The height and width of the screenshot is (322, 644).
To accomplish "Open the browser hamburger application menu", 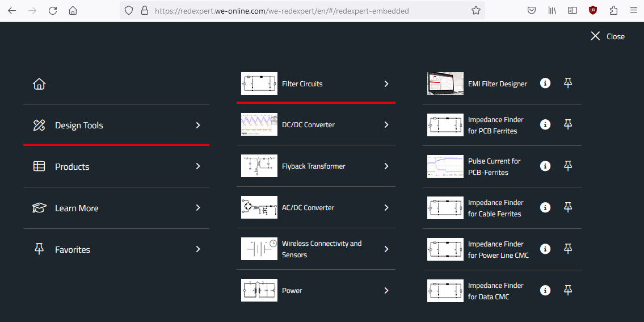I will click(x=633, y=11).
